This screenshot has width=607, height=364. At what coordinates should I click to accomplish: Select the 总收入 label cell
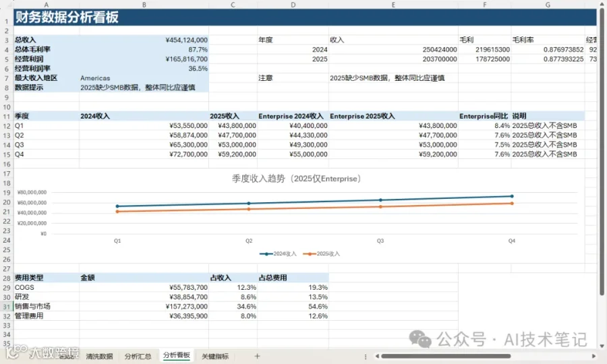click(x=47, y=40)
